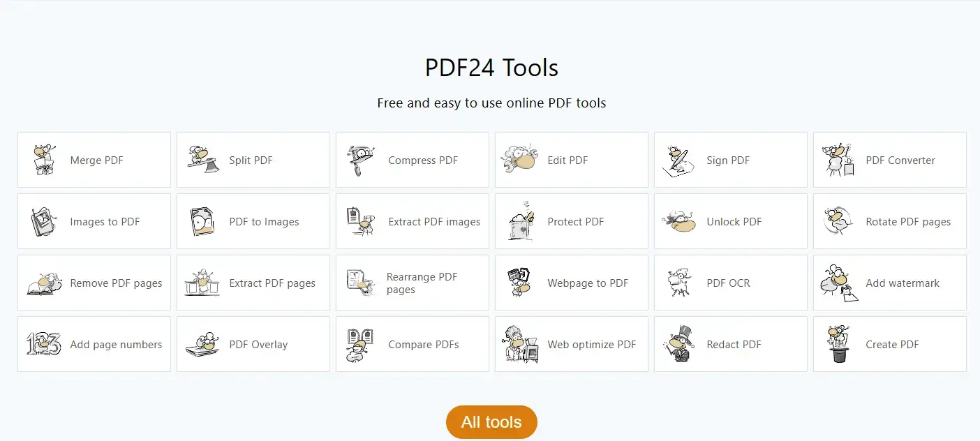Open the Images to PDF tool

click(x=94, y=222)
